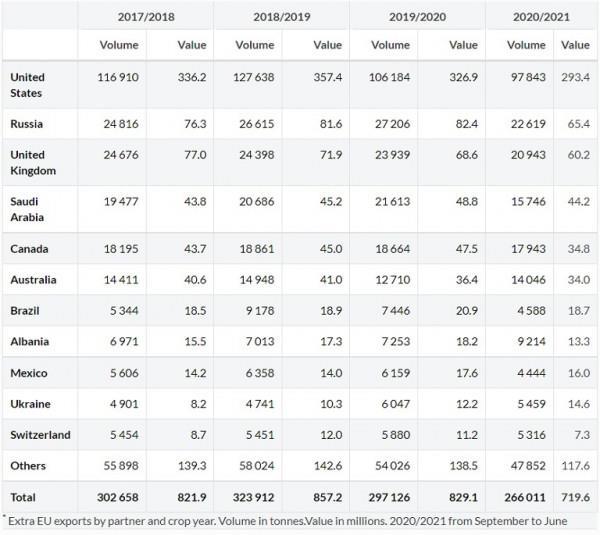This screenshot has height=535, width=600.
Task: Click the Value subheader under 2020/2021
Action: [x=575, y=45]
